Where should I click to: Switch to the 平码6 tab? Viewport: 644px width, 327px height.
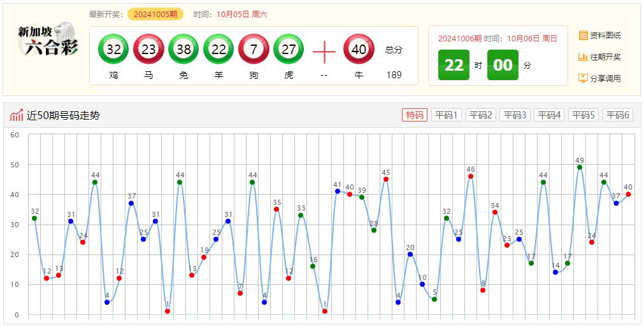(617, 115)
